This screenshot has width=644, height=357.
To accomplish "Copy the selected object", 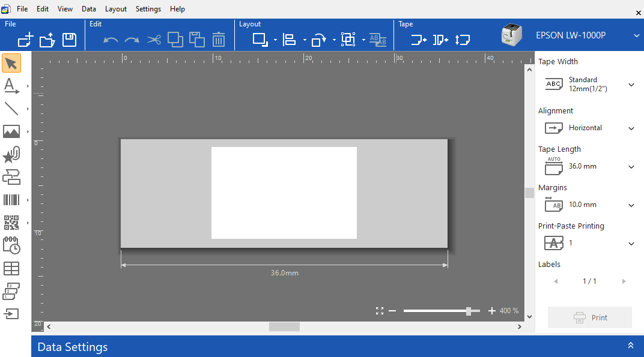I will pos(175,40).
